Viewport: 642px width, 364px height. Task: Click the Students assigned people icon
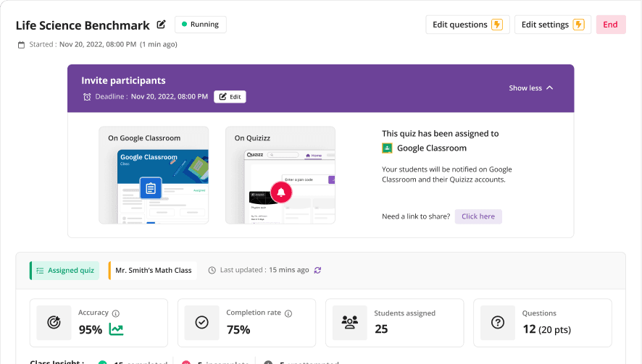click(x=350, y=322)
